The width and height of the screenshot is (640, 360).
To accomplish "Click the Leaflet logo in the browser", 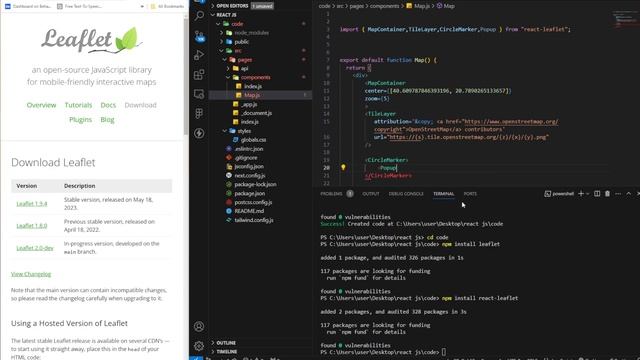I will (92, 40).
